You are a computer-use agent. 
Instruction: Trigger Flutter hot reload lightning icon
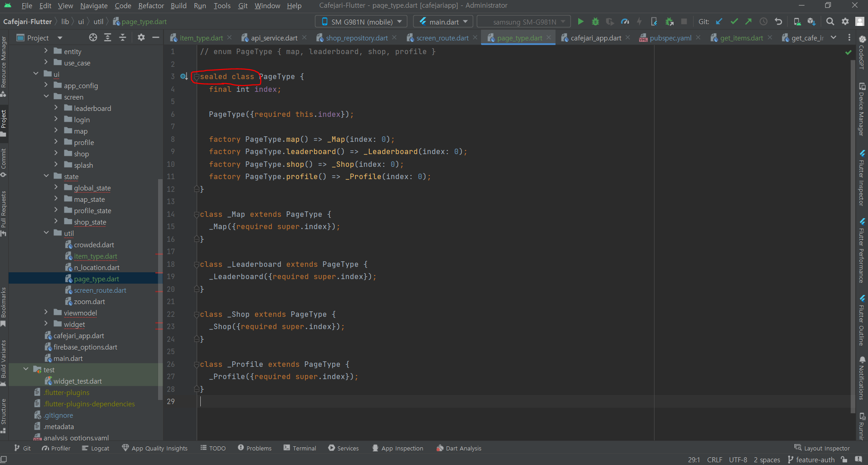[639, 21]
